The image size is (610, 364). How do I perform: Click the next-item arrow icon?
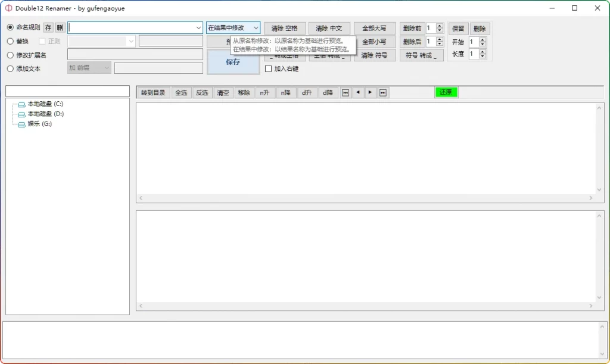371,92
